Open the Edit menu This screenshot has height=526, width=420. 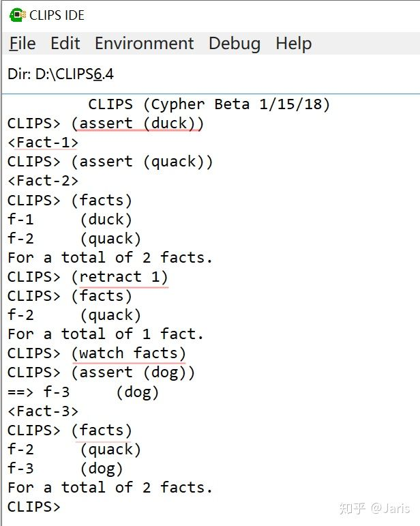coord(65,44)
